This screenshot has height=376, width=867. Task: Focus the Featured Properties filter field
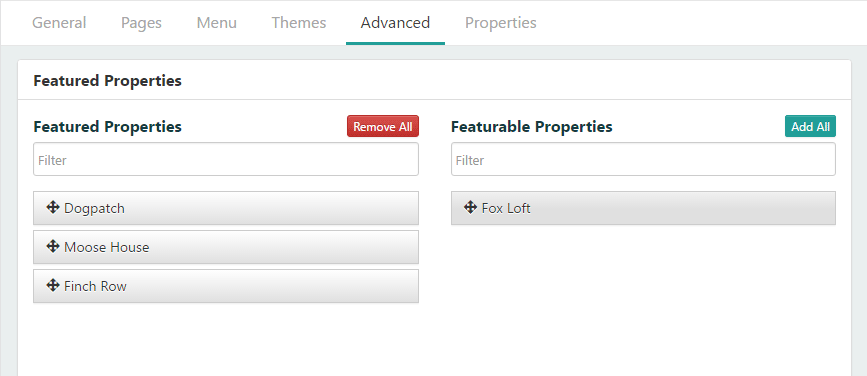226,160
